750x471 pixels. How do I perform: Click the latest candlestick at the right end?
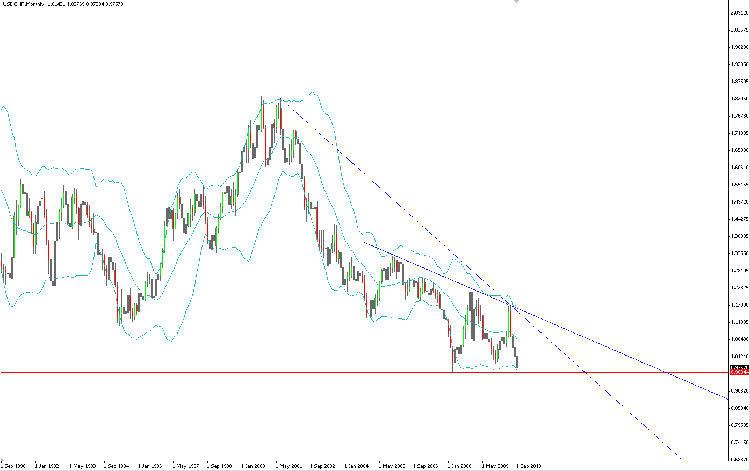click(x=517, y=361)
